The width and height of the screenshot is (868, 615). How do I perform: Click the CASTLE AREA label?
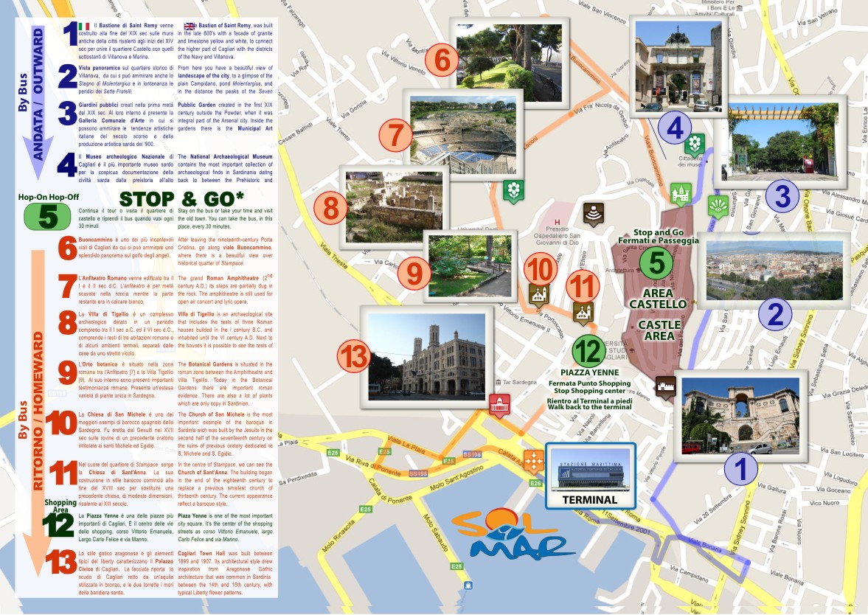click(659, 330)
